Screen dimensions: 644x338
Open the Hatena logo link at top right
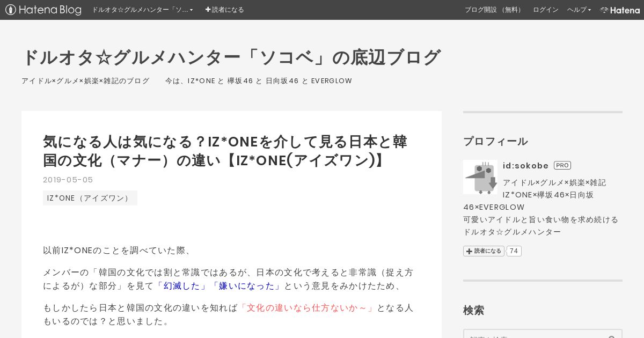[620, 10]
